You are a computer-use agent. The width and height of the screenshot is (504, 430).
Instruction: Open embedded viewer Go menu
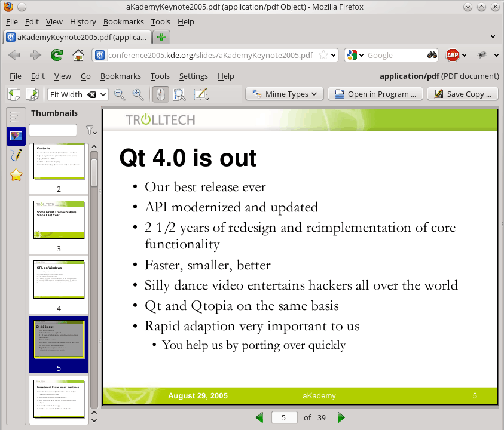pos(85,76)
